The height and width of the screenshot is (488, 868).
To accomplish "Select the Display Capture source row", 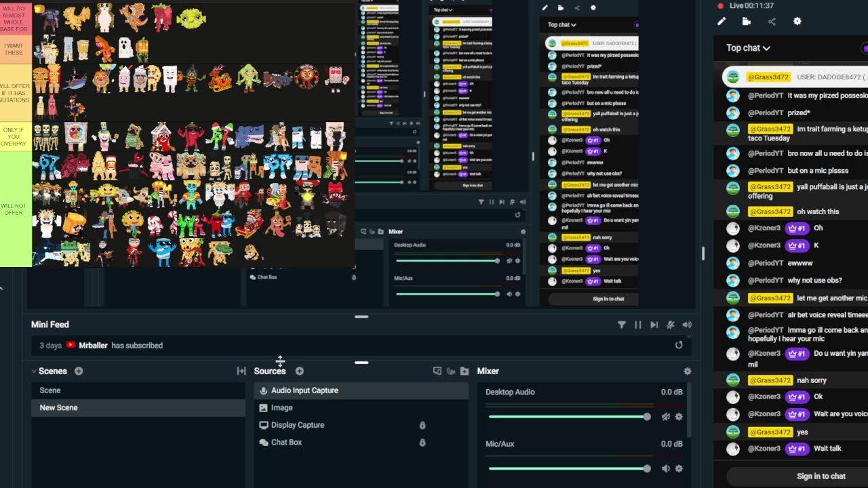I will pyautogui.click(x=361, y=425).
